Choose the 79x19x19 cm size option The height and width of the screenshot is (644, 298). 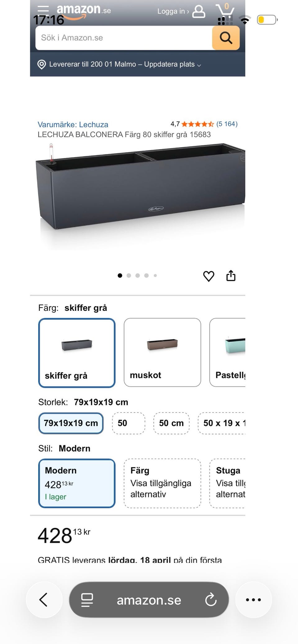[x=71, y=423]
